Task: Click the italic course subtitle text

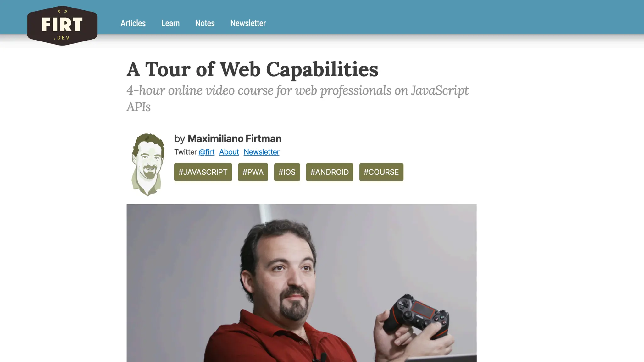Action: (x=297, y=98)
